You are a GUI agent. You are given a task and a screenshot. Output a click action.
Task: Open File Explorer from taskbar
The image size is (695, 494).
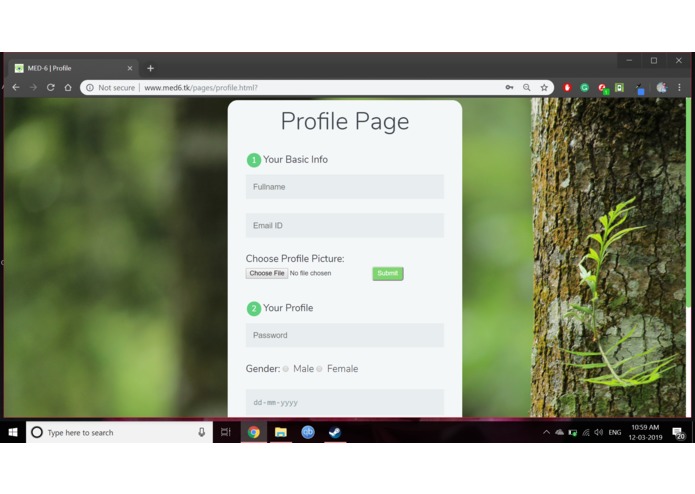pyautogui.click(x=281, y=432)
